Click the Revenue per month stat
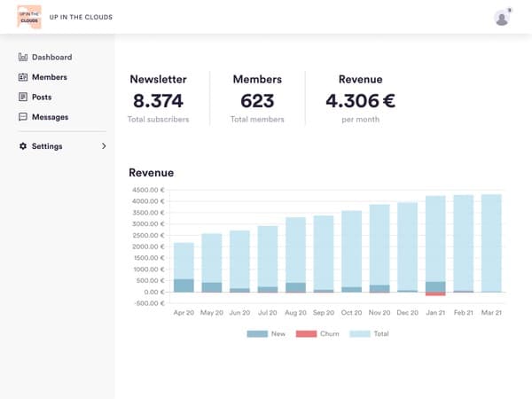This screenshot has height=399, width=532. coord(359,100)
